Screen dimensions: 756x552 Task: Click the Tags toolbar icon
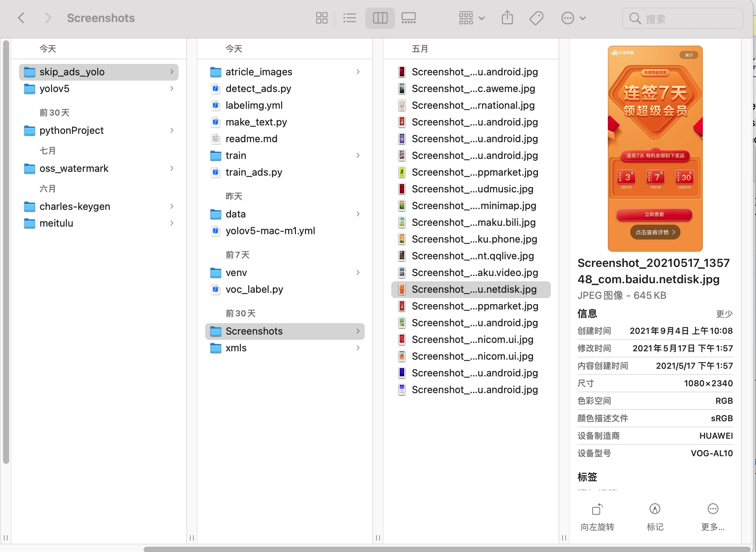coord(536,18)
